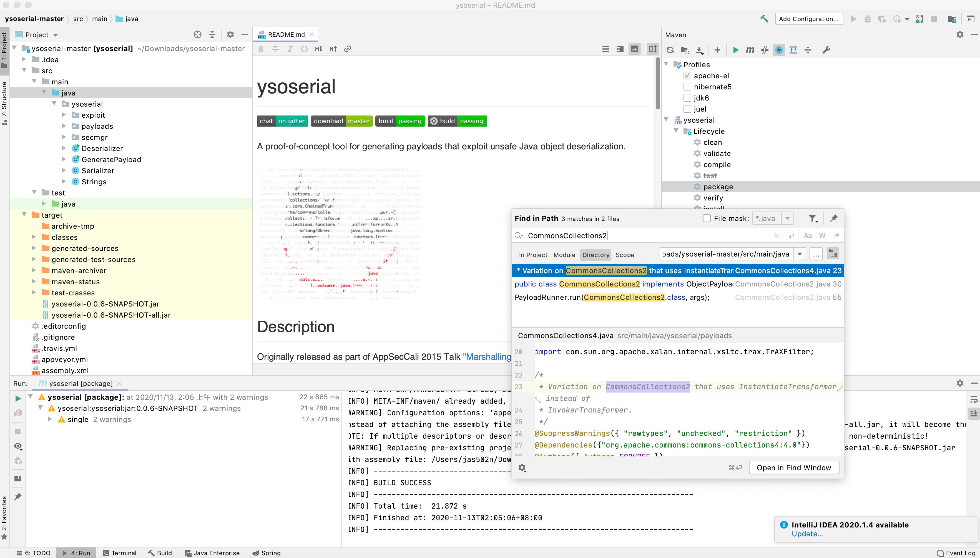The width and height of the screenshot is (980, 558).
Task: Uncheck the apache-el profile
Action: [x=687, y=76]
